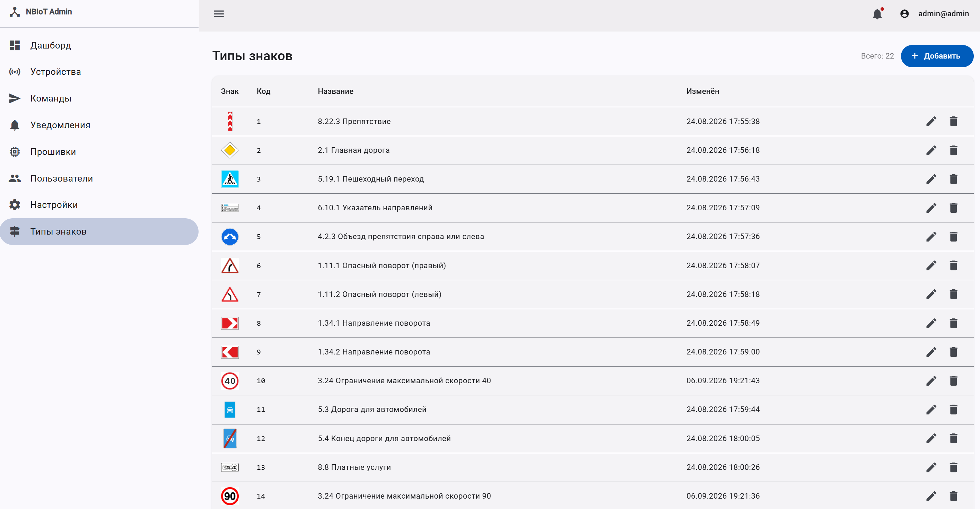This screenshot has height=509, width=980.
Task: Open Уведомления in sidebar
Action: 99,125
